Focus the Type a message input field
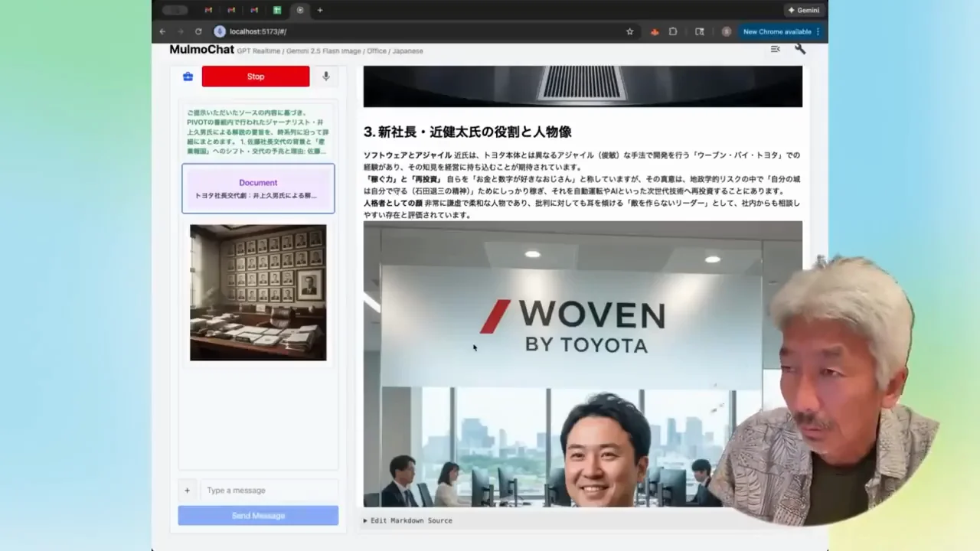 point(269,491)
